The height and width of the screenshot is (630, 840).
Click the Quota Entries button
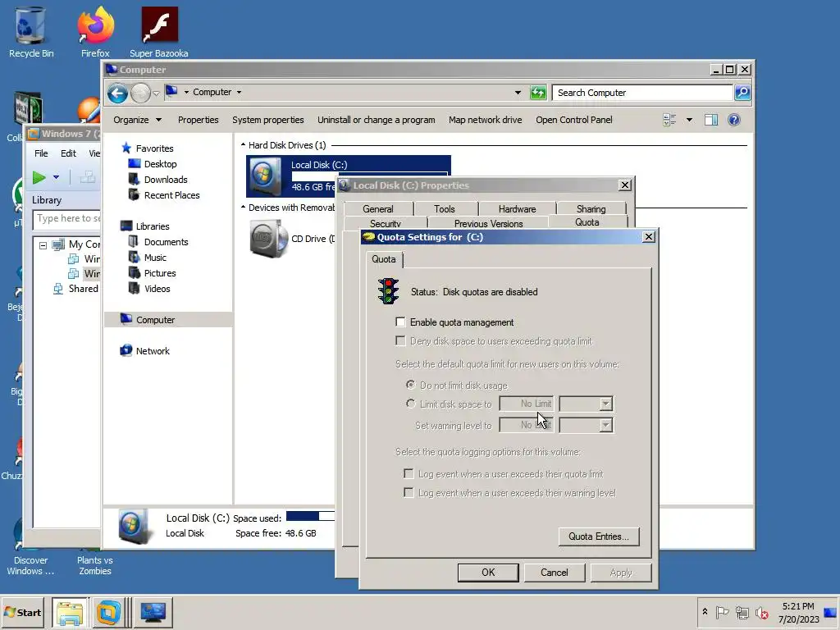tap(599, 536)
